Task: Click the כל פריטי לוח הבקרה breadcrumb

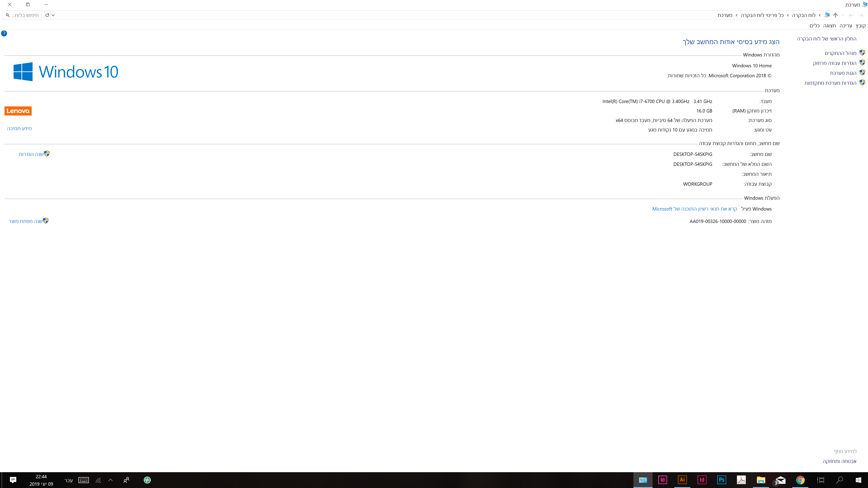Action: point(762,15)
